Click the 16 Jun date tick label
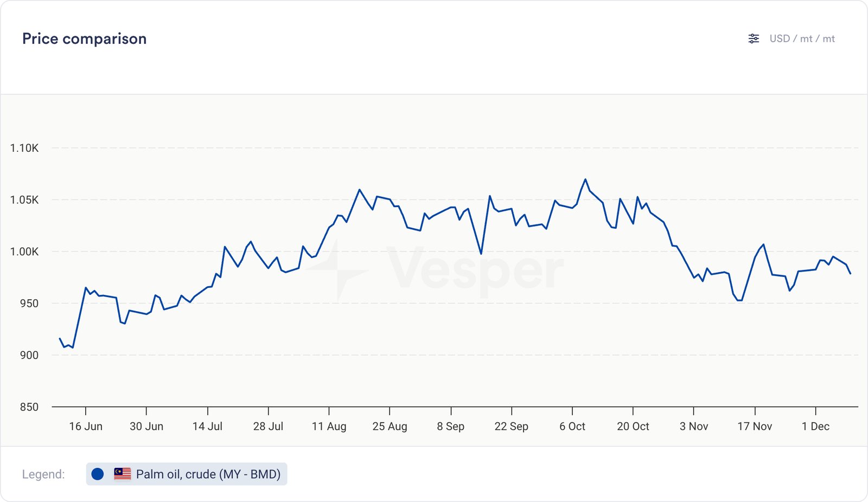The width and height of the screenshot is (868, 502). click(x=86, y=426)
